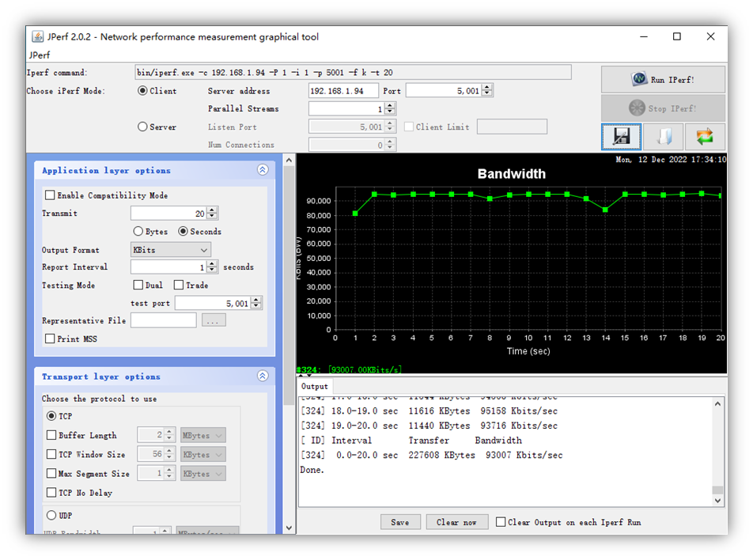Click the Done. output line
The image size is (753, 560).
(312, 470)
